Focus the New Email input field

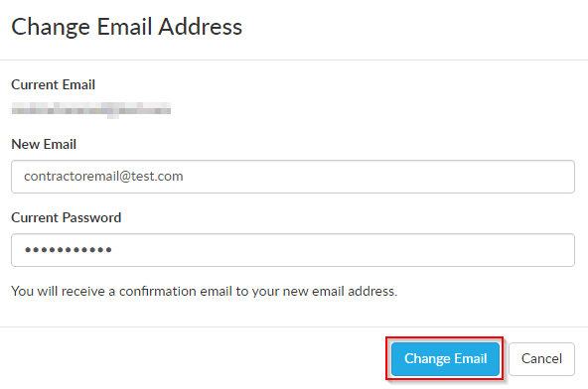(293, 177)
